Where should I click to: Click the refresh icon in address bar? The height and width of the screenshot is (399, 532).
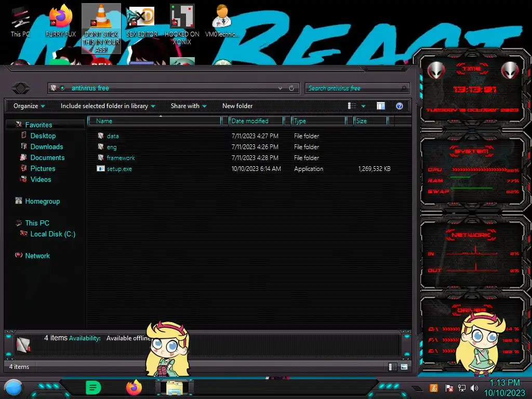pos(291,88)
